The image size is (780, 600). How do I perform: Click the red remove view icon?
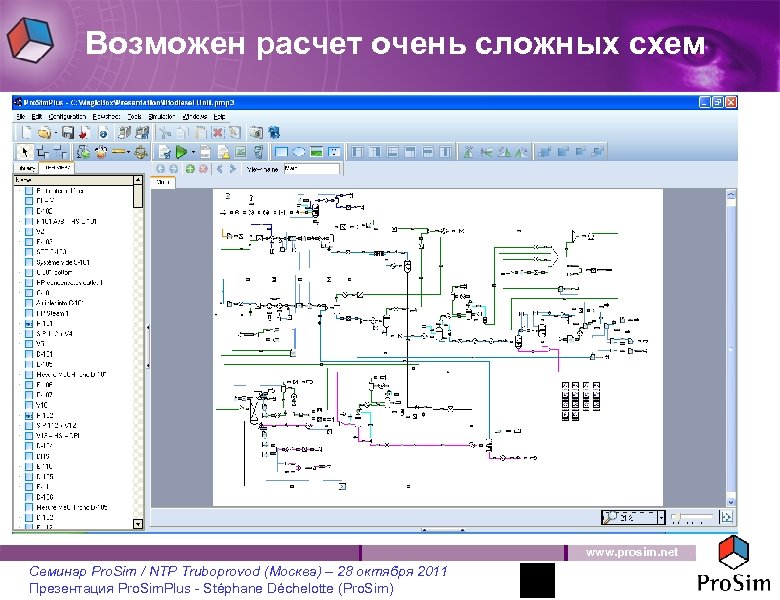coord(203,169)
